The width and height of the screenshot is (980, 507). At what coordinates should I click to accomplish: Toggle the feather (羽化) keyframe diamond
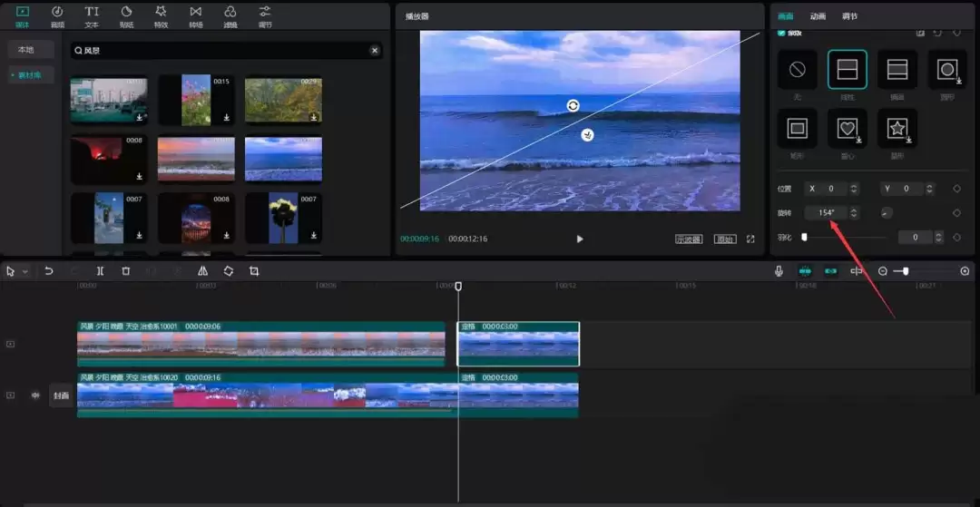(x=956, y=237)
